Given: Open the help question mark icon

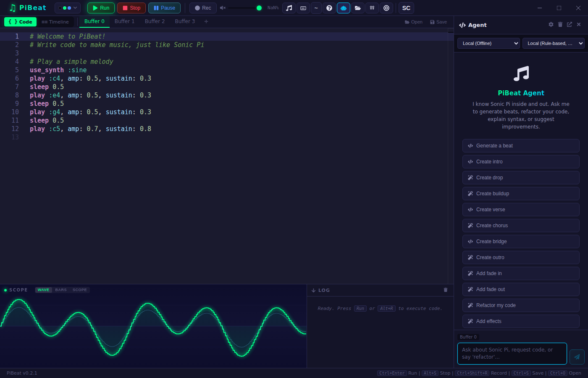Looking at the screenshot, I should [329, 8].
